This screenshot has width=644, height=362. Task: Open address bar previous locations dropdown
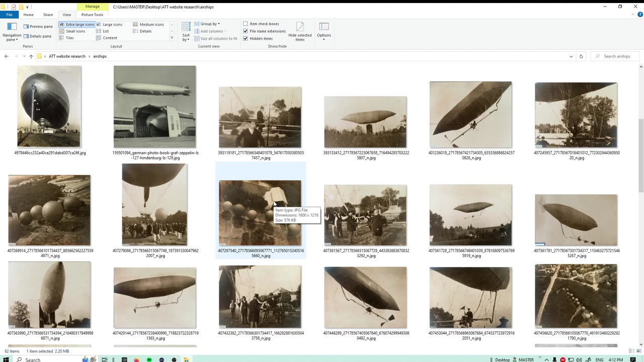click(x=571, y=56)
